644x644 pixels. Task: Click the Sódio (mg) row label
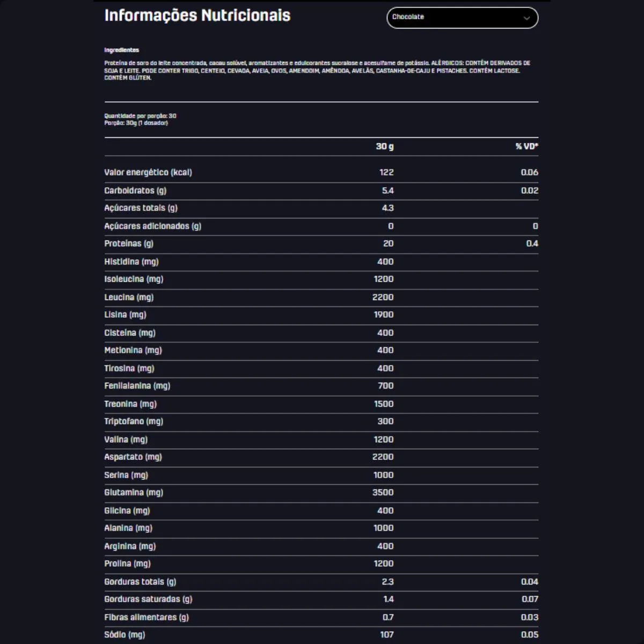pyautogui.click(x=125, y=635)
